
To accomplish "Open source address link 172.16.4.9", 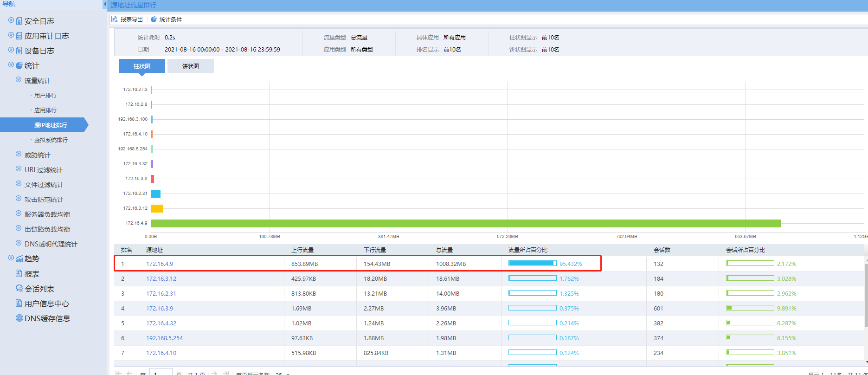I will tap(160, 264).
